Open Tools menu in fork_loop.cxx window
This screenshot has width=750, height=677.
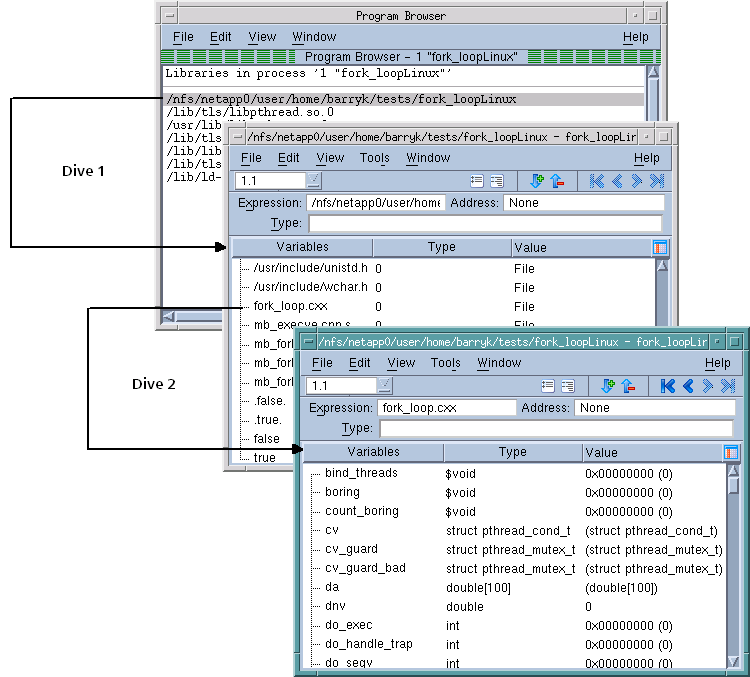(445, 363)
